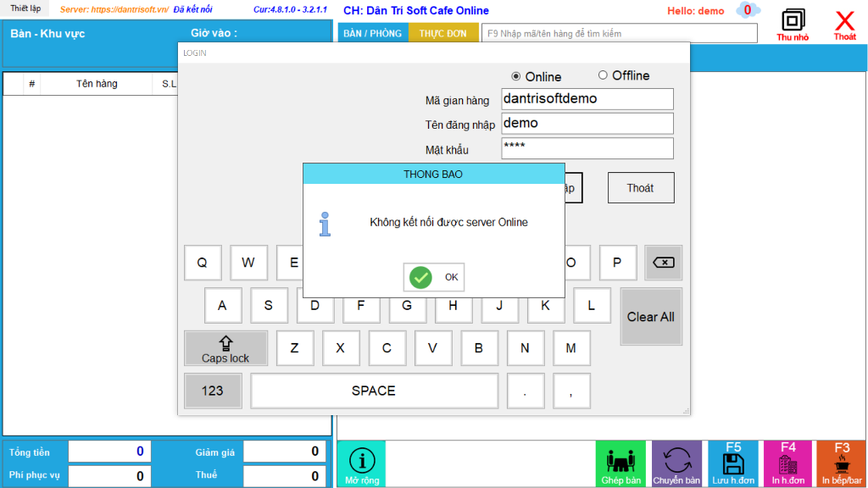
Task: Click the Thuế value field
Action: (285, 476)
